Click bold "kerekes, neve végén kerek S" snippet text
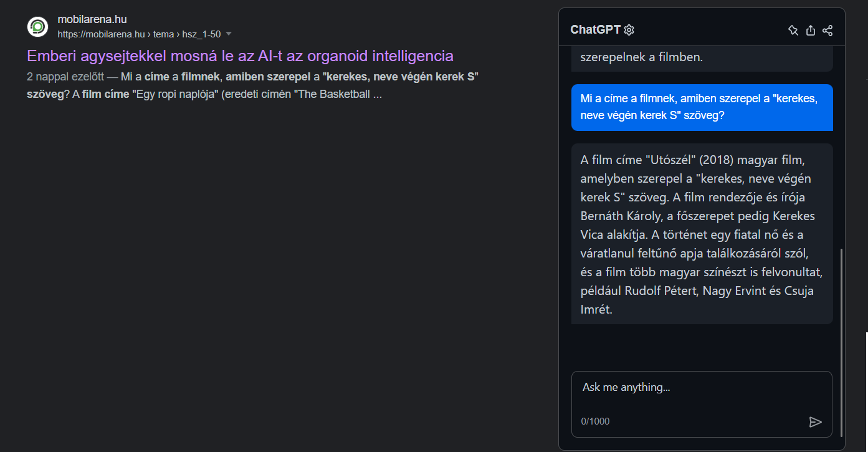Image resolution: width=868 pixels, height=452 pixels. [x=400, y=77]
